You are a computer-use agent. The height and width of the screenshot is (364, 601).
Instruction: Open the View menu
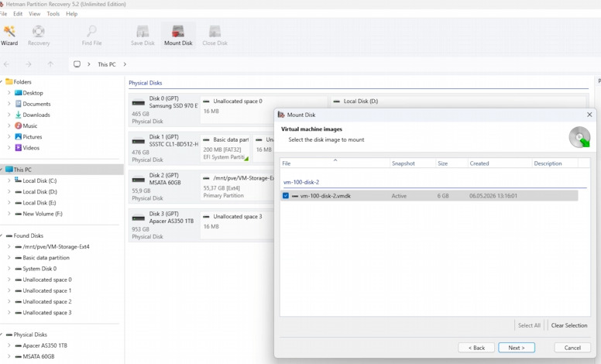[35, 14]
